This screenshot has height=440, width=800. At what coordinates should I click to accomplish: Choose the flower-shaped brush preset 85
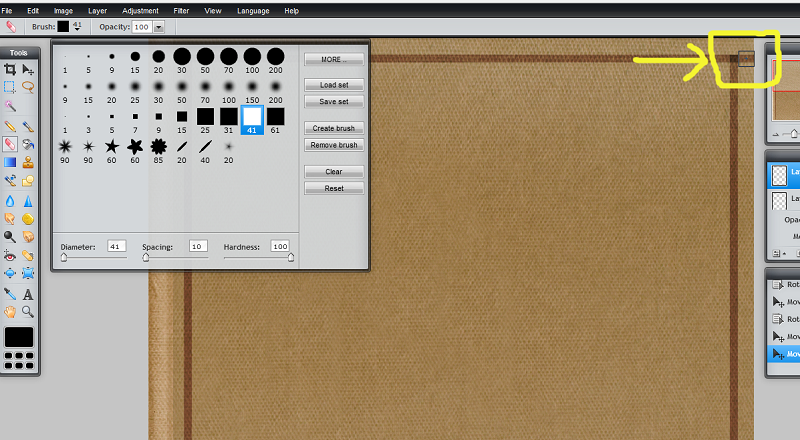pos(159,151)
